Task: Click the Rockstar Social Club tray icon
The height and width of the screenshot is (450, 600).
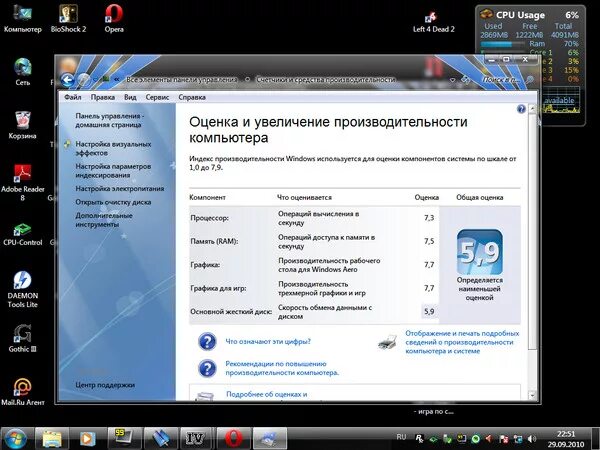Action: pos(419,439)
